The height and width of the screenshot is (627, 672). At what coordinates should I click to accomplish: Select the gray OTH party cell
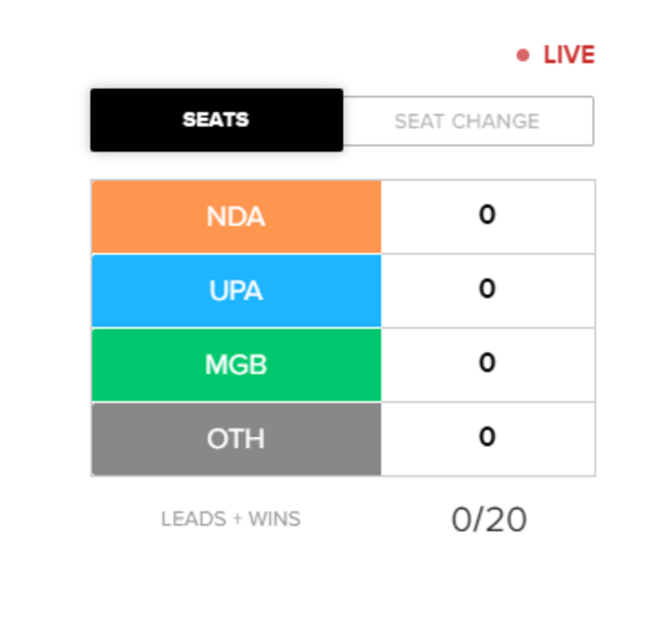pyautogui.click(x=236, y=439)
